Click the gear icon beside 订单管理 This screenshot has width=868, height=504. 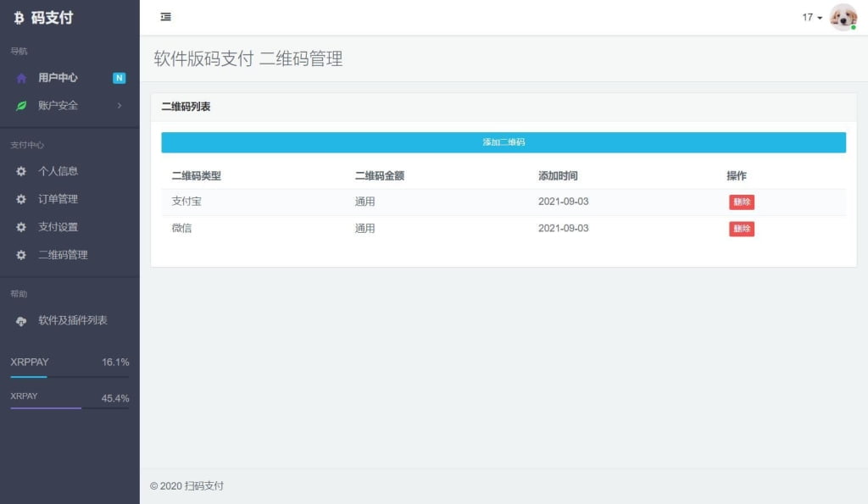coord(21,199)
